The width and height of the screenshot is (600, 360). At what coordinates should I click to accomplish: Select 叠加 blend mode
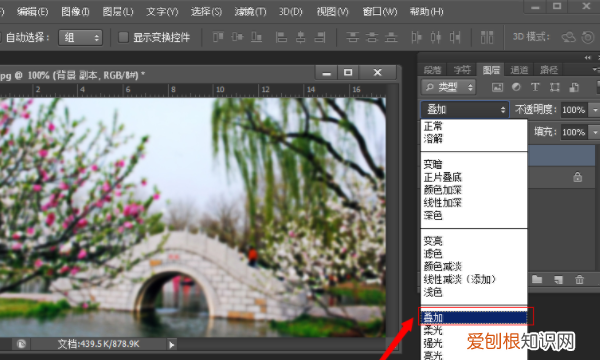pyautogui.click(x=474, y=318)
